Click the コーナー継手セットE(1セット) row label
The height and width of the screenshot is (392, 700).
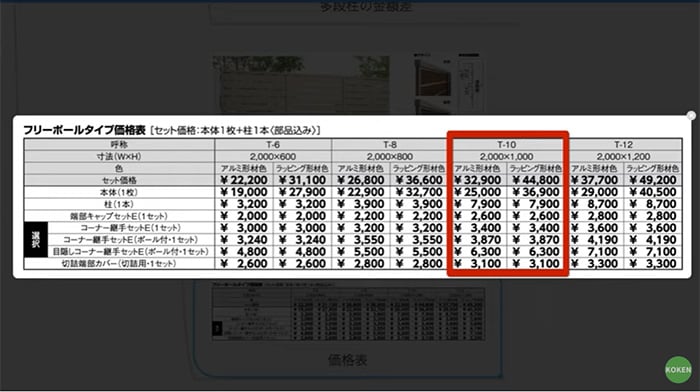[131, 228]
